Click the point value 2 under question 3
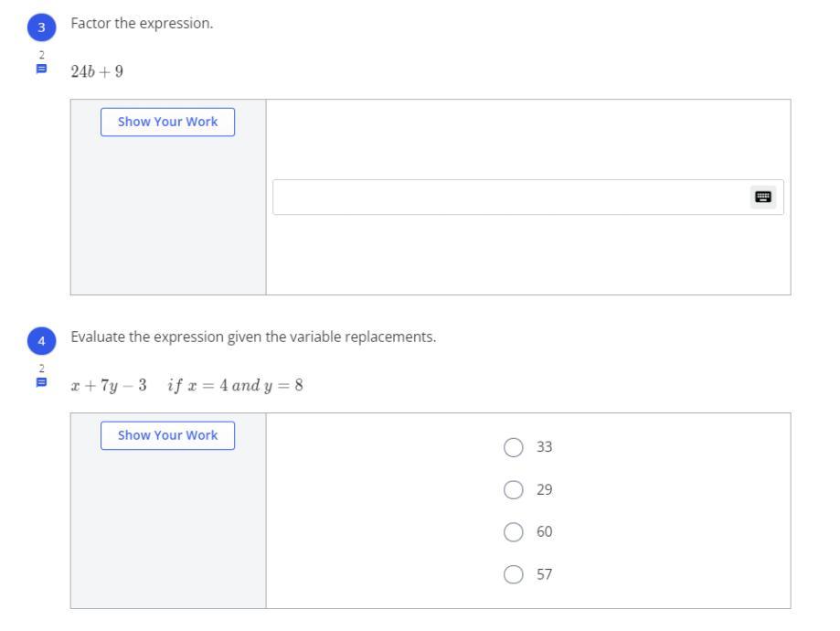Image resolution: width=840 pixels, height=631 pixels. 41,55
